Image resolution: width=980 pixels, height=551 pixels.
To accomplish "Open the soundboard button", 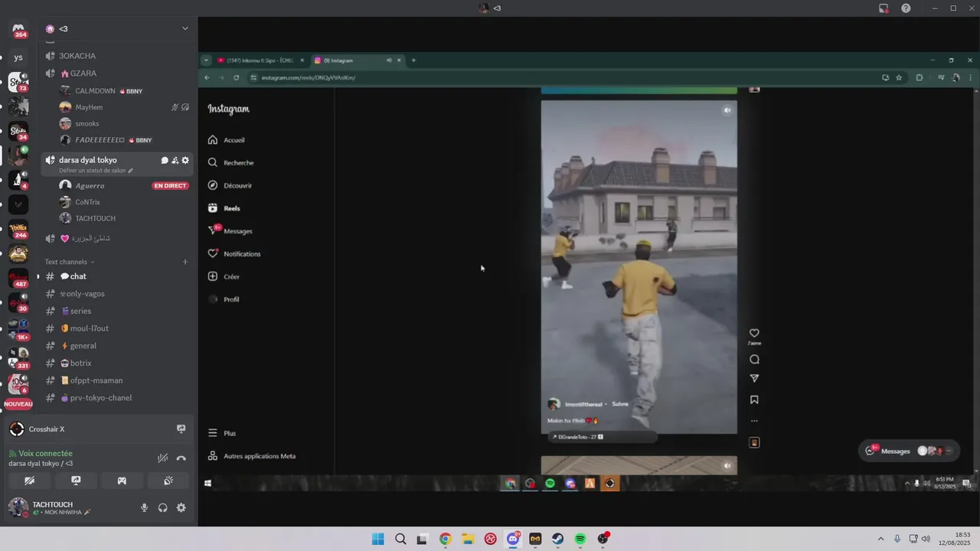I will pos(168,481).
